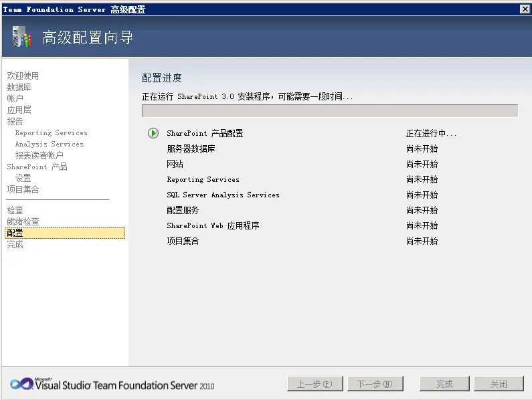Click SQL Server Analysis Services task
The height and width of the screenshot is (400, 532).
pyautogui.click(x=223, y=195)
